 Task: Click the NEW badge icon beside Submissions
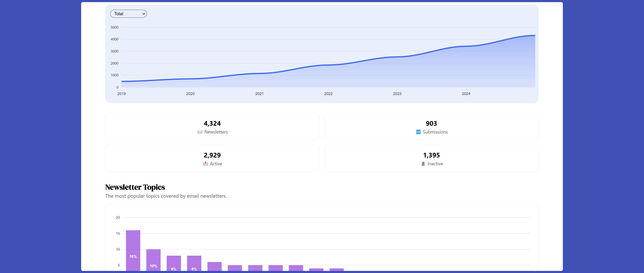coord(418,132)
